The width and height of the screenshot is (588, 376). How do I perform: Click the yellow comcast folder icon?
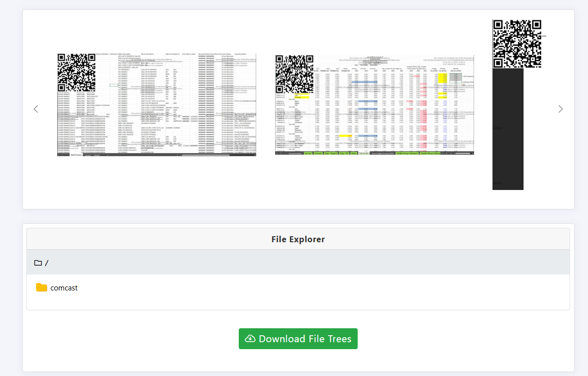(x=42, y=287)
